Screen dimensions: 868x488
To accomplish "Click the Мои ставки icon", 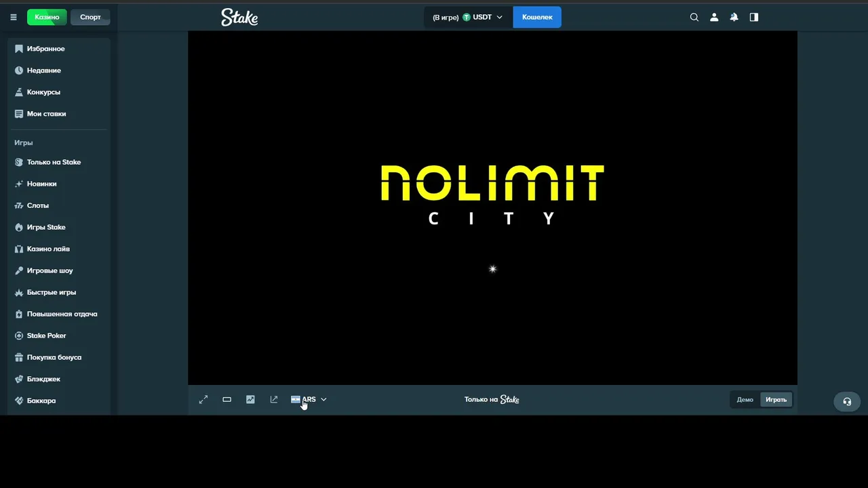I will tap(19, 114).
